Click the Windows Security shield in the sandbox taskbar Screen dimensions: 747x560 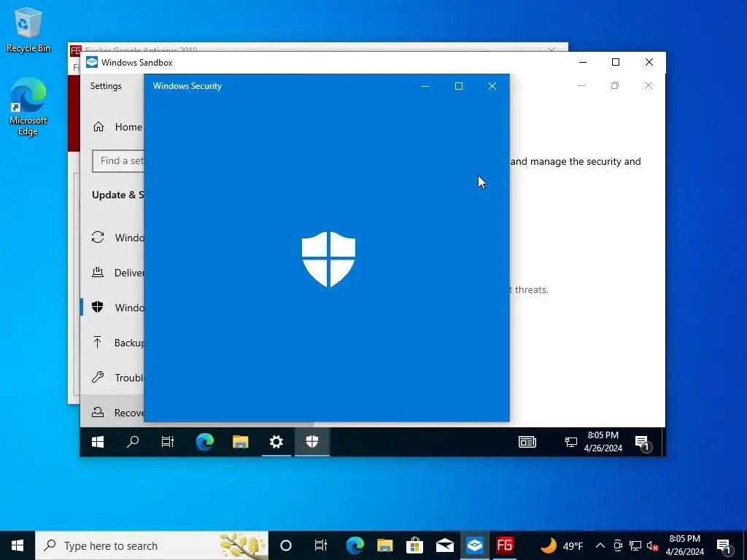[312, 442]
